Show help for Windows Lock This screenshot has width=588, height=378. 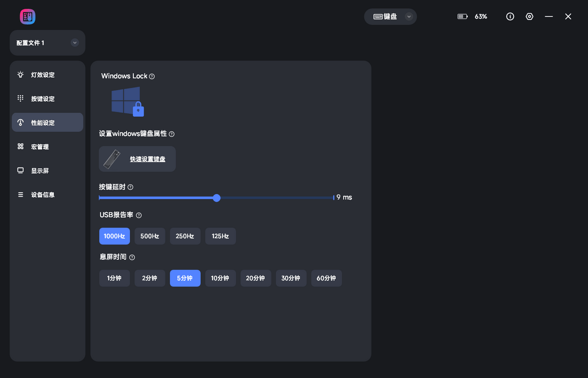[x=152, y=76]
